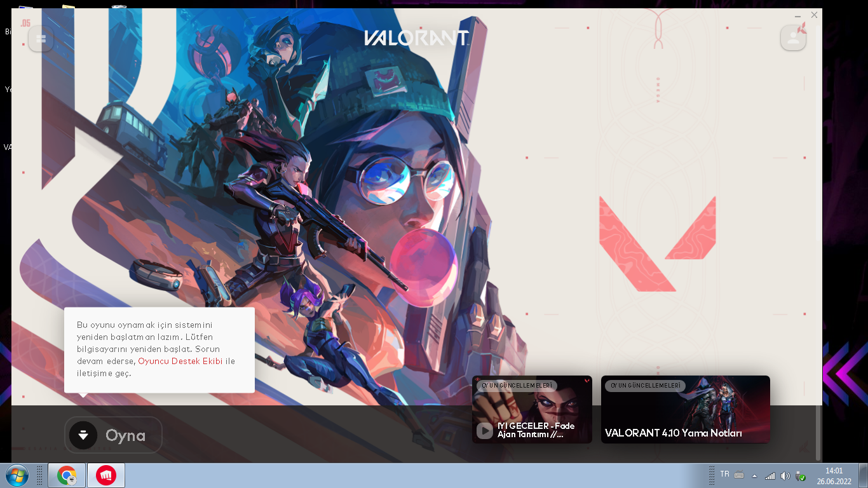
Task: Show hidden system tray icons
Action: pos(754,475)
